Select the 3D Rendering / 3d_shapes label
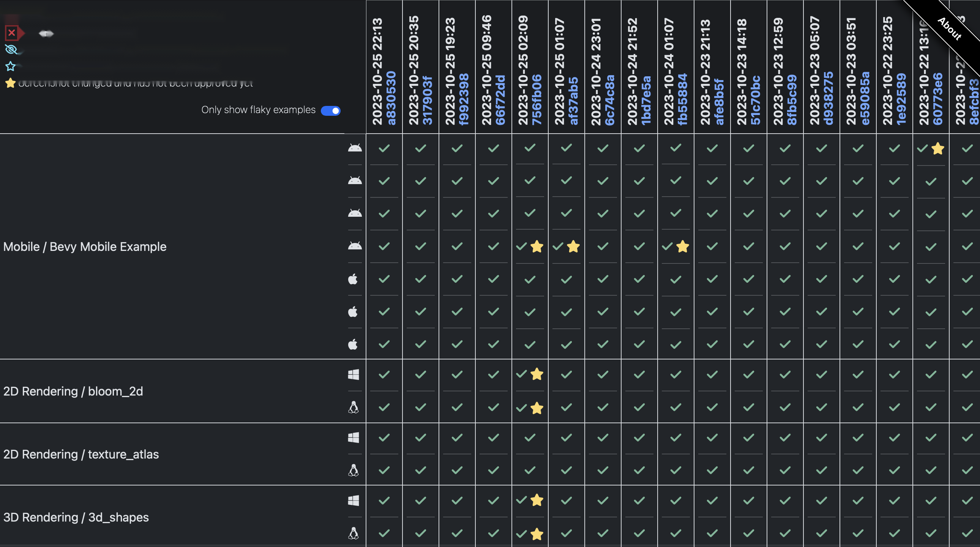 [76, 518]
